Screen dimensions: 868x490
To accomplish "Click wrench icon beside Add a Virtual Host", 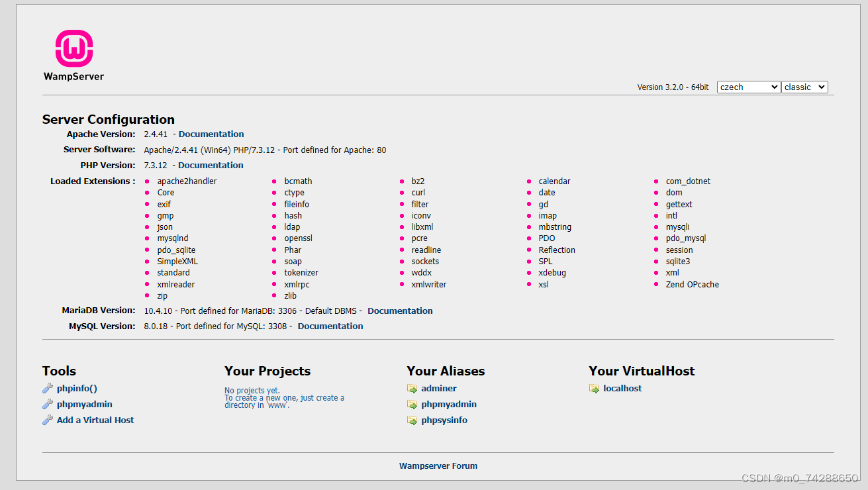I will click(x=48, y=420).
